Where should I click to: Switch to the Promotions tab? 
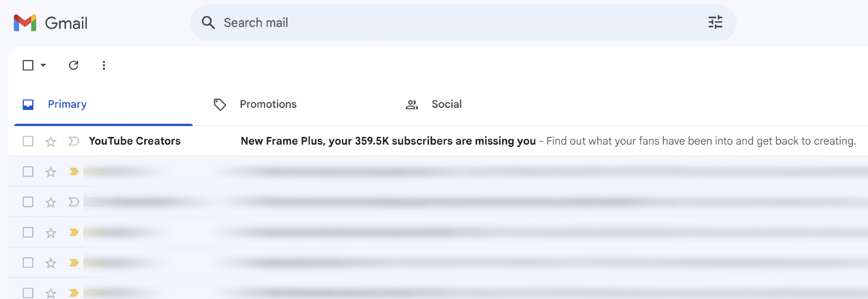(x=268, y=104)
